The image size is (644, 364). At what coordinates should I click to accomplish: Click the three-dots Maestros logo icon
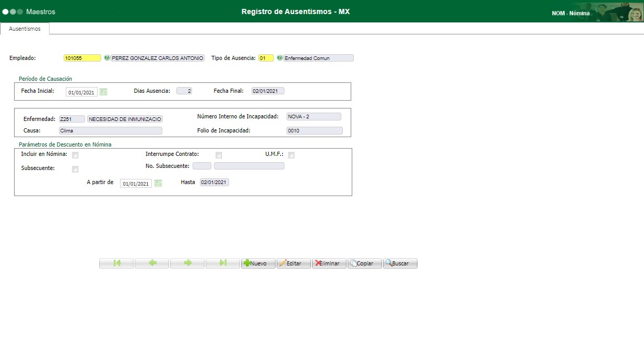tap(13, 11)
